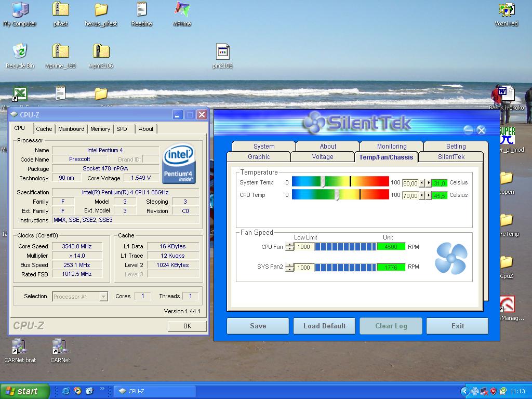Open the CARNet brat connection shortcut
Screen dimensions: 532x399
coord(20,351)
